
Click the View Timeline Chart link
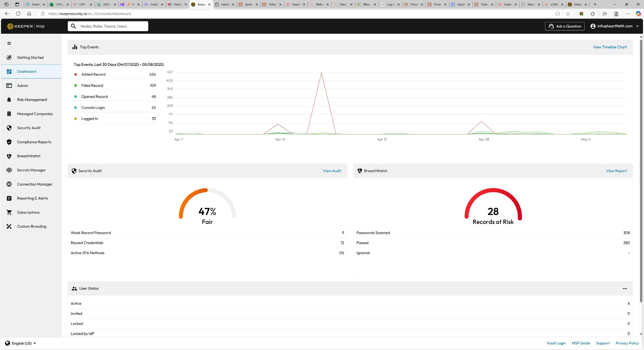(x=610, y=47)
